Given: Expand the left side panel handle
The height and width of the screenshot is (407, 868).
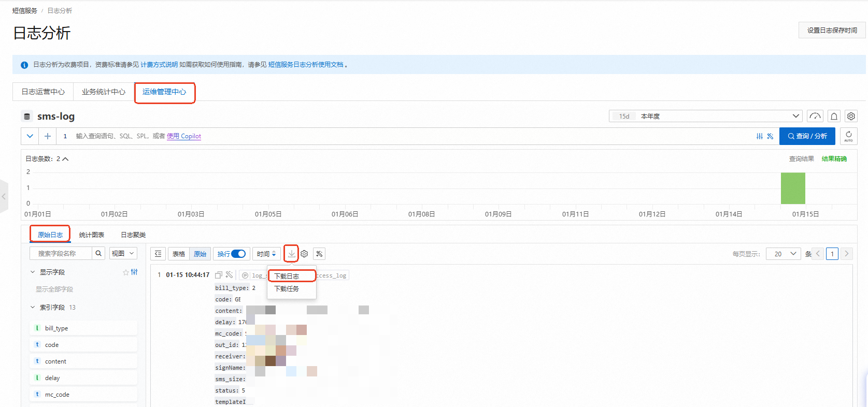Looking at the screenshot, I should tap(4, 196).
